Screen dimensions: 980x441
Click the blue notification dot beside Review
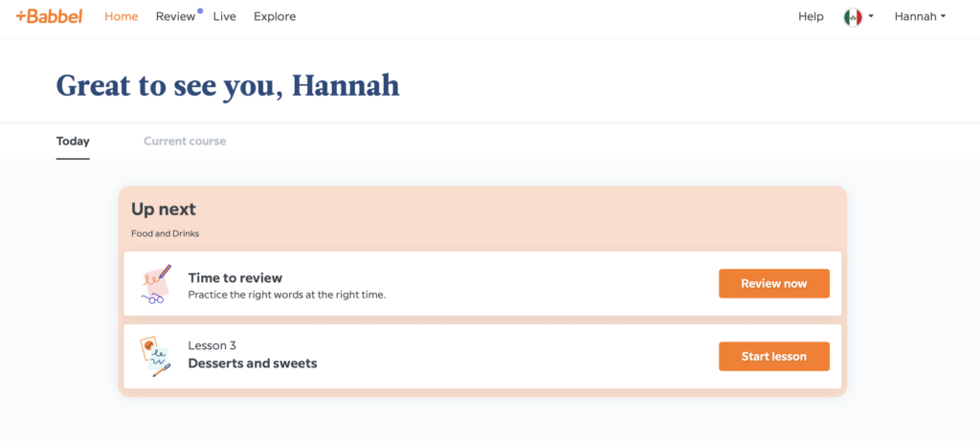(200, 11)
